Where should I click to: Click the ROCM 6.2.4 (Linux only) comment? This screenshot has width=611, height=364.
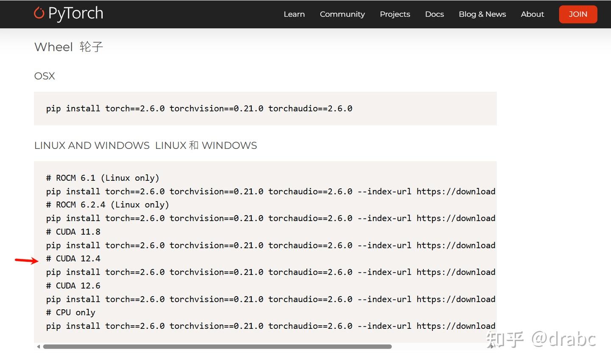(x=108, y=204)
